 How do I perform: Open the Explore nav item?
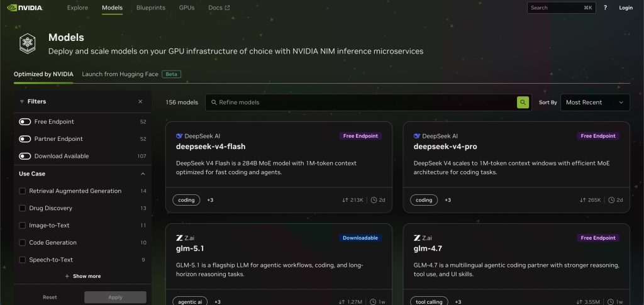point(77,8)
